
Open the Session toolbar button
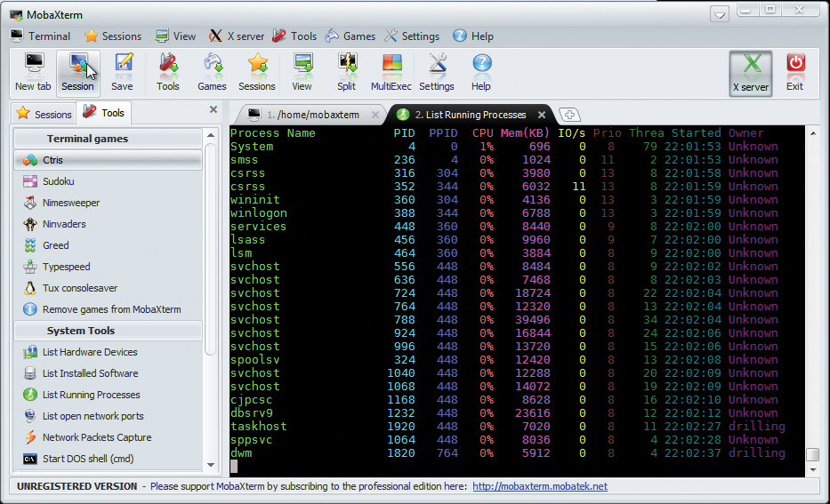77,73
